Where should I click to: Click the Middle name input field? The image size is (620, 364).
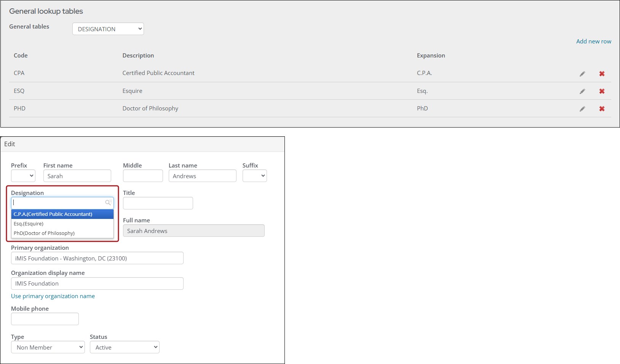coord(143,176)
